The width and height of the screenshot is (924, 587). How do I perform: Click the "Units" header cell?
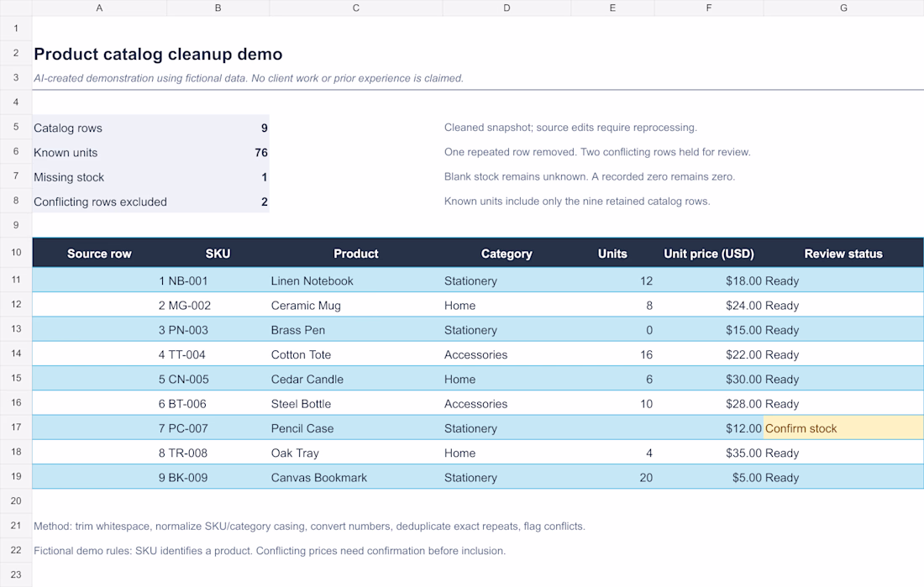click(613, 254)
